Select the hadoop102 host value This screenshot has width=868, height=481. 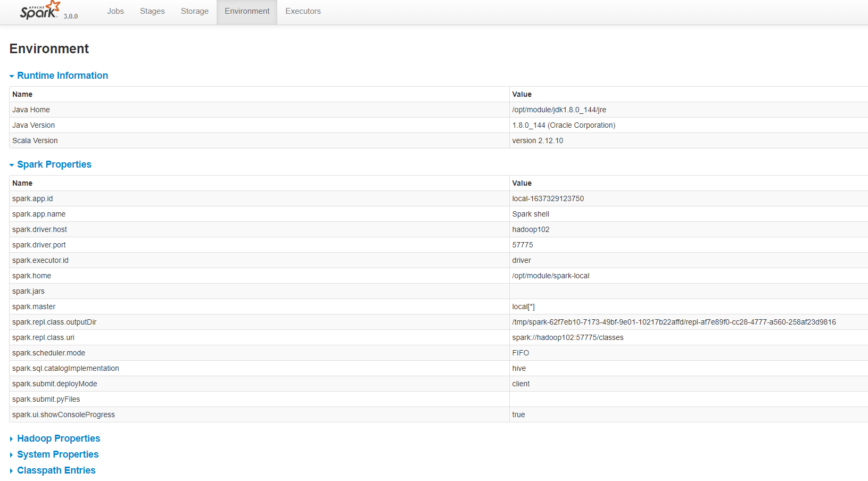531,229
